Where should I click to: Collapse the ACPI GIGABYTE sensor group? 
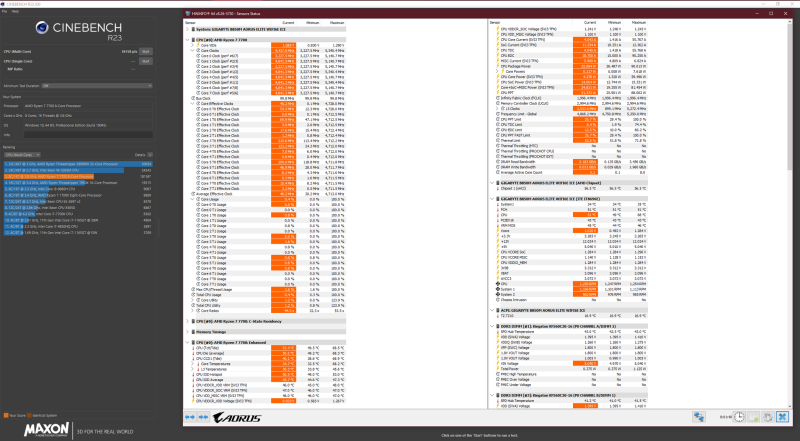pos(492,310)
